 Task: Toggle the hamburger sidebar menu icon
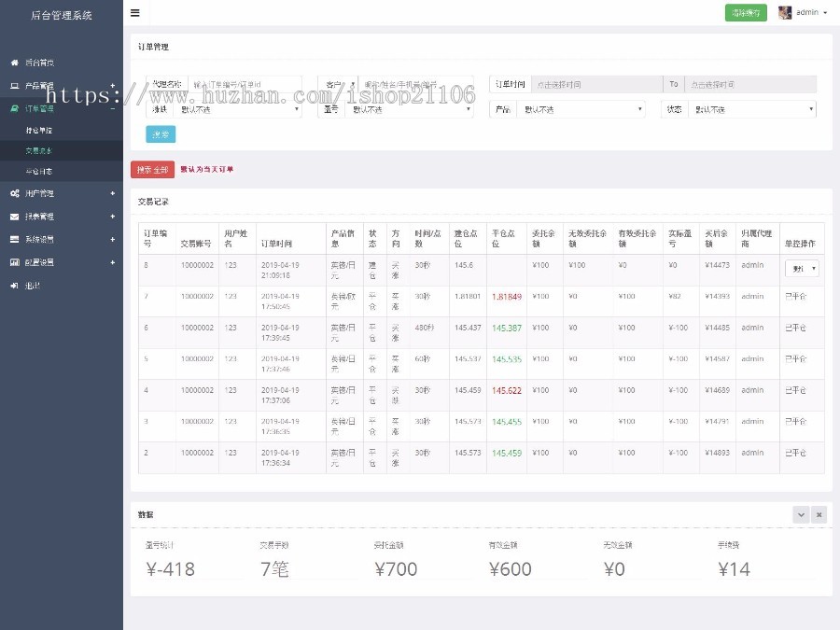pyautogui.click(x=135, y=13)
